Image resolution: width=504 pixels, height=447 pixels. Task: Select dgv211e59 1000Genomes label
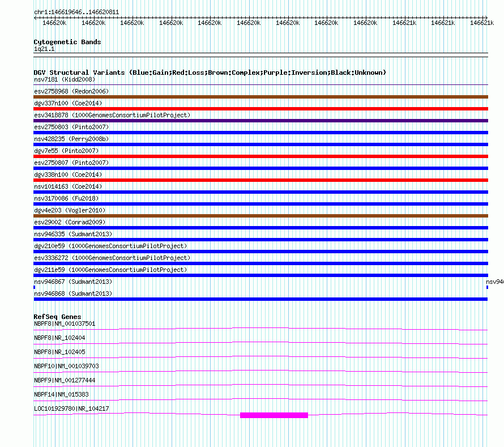[x=110, y=270]
